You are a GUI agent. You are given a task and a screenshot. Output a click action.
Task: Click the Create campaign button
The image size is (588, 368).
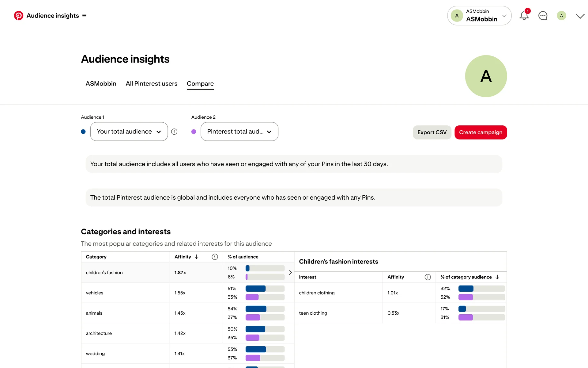tap(481, 132)
